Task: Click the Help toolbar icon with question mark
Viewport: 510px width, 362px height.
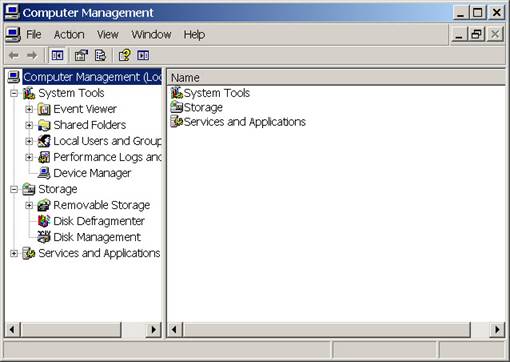Action: pyautogui.click(x=125, y=55)
